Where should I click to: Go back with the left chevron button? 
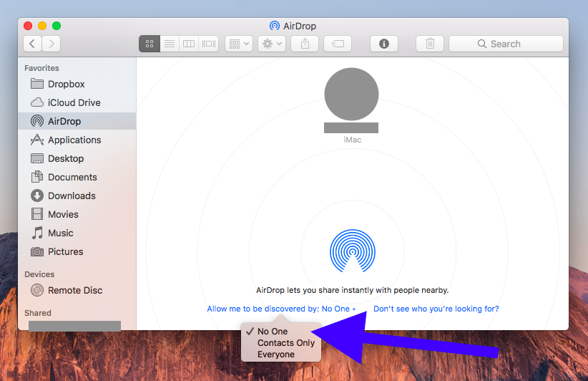tap(32, 44)
